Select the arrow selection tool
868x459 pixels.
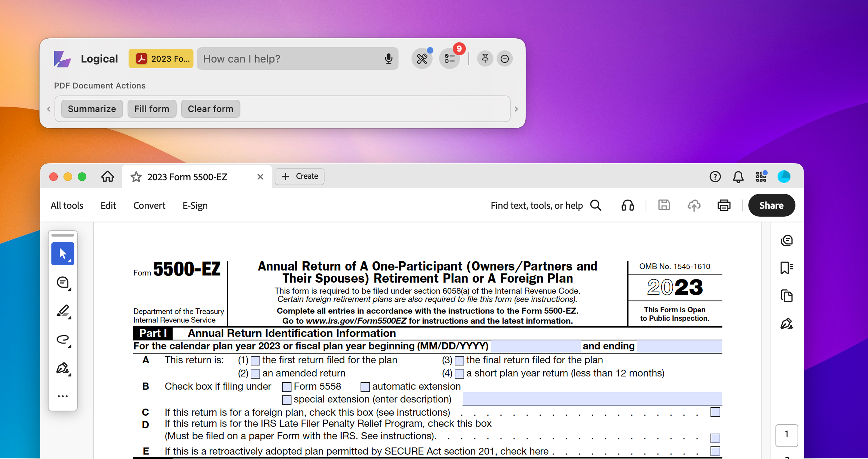63,253
